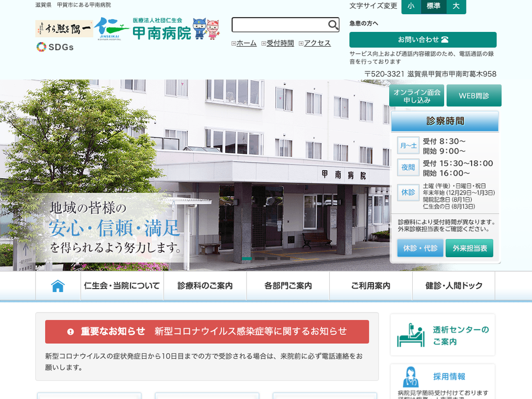
Task: Open the ご利用案内 tab
Action: tap(371, 286)
